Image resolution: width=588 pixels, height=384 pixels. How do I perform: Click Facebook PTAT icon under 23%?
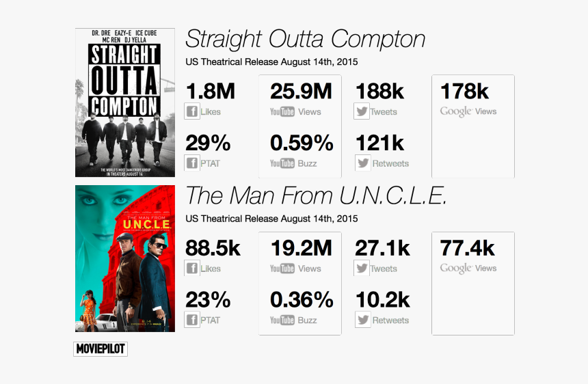coord(192,320)
